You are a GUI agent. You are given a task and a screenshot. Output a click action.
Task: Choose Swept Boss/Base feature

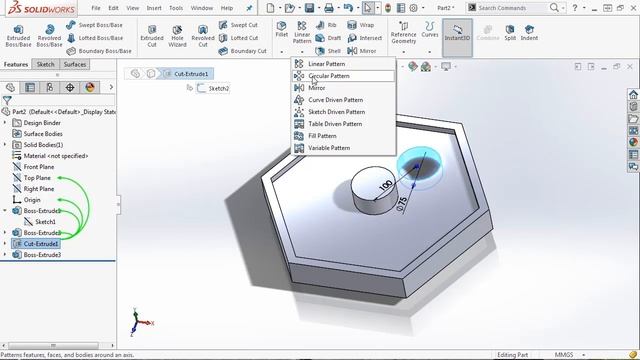(94, 25)
